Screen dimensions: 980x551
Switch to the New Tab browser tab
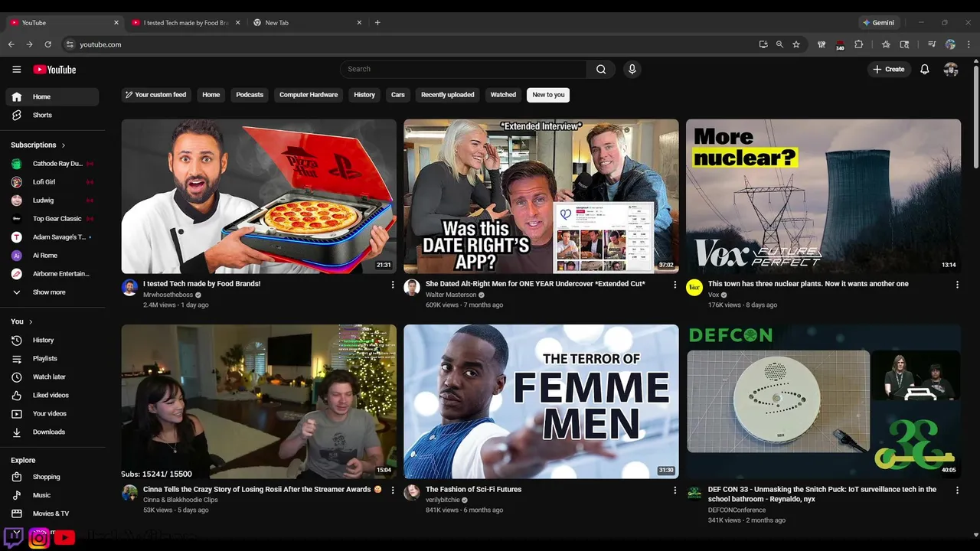pos(308,23)
